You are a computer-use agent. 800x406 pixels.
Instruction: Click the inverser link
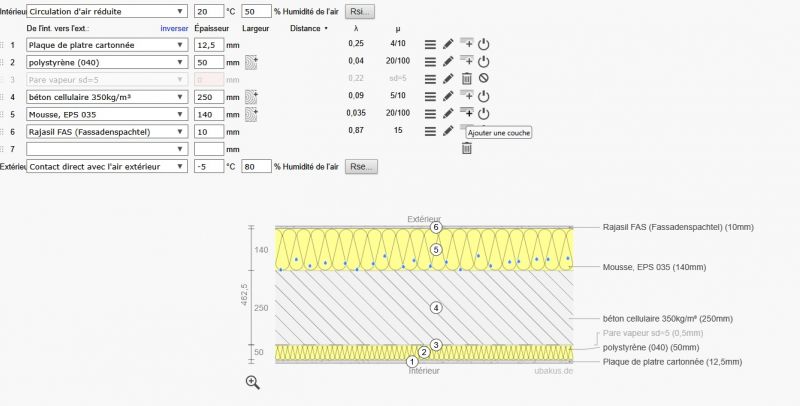coord(174,29)
